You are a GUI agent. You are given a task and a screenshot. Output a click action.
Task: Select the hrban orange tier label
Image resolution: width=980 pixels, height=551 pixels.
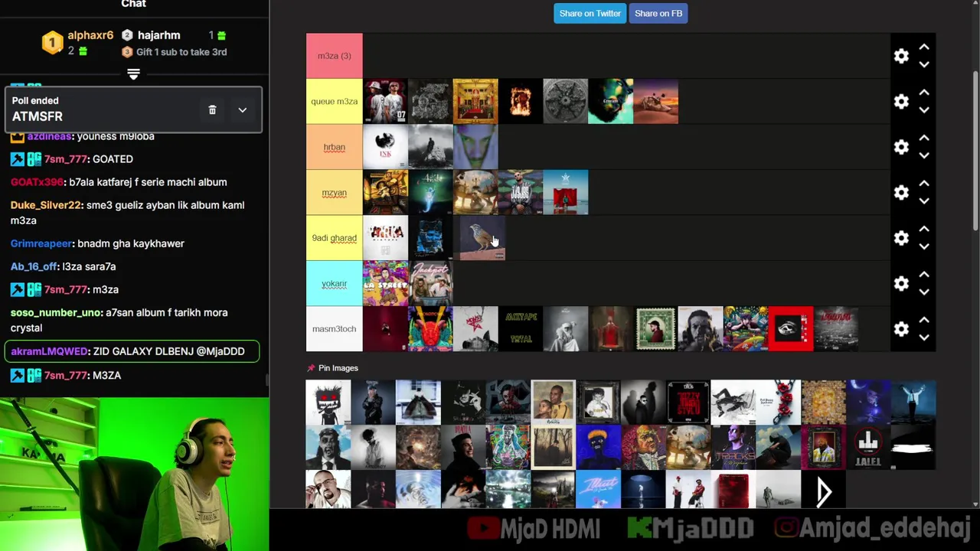pyautogui.click(x=335, y=147)
